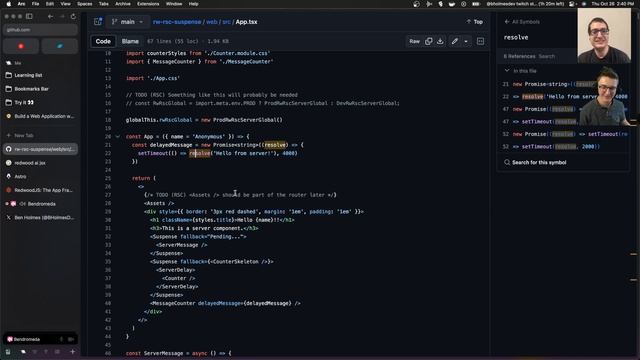Screen dimensions: 640x360
Task: Click the twitch stream status menu bar item
Action: 525,4
